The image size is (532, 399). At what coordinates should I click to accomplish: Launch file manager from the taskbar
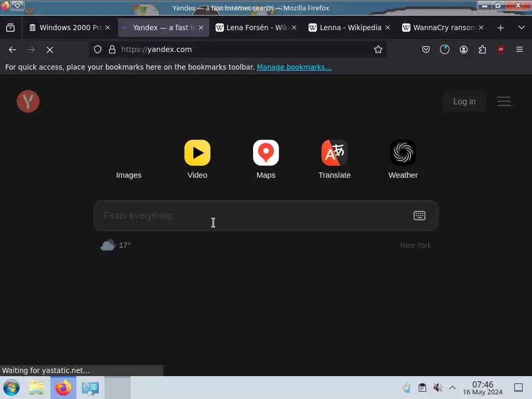tap(36, 388)
